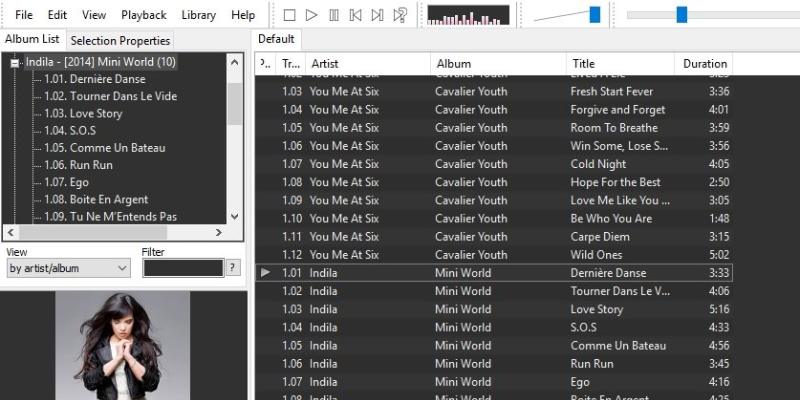Screen dimensions: 800x400
Task: Click album tree scroll right arrow
Action: [x=218, y=232]
